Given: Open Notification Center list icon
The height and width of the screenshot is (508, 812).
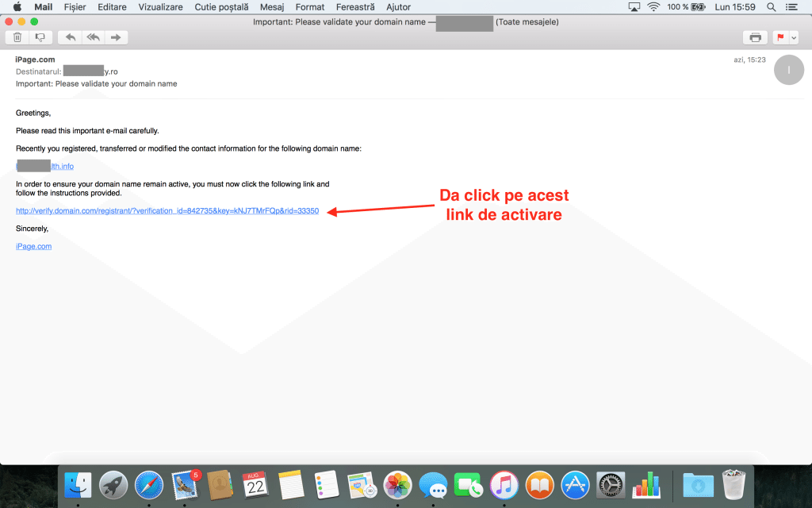Looking at the screenshot, I should coord(791,6).
